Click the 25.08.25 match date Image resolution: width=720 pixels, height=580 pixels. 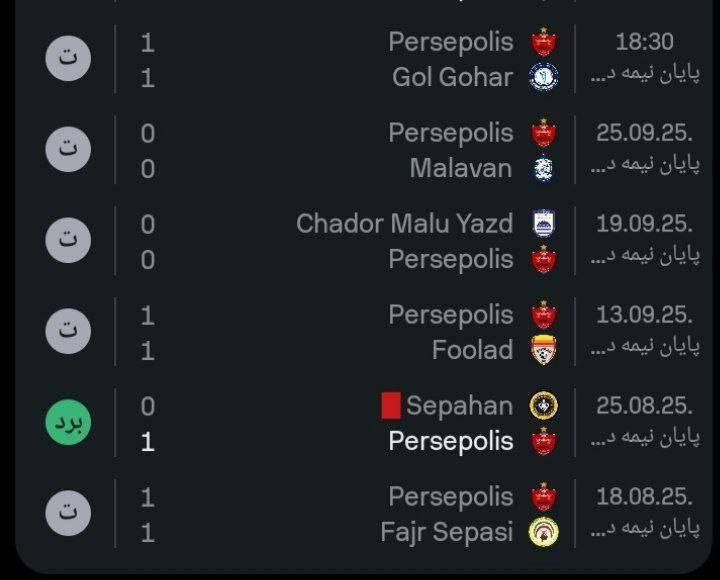[645, 405]
